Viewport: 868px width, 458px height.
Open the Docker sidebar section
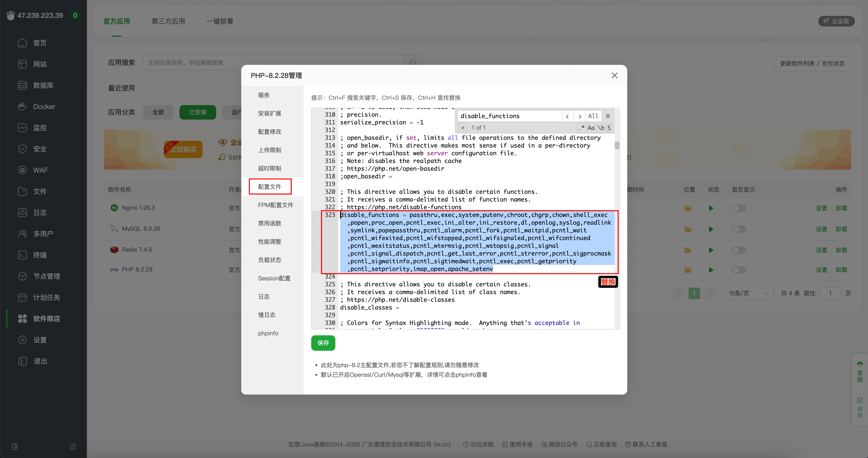point(44,106)
